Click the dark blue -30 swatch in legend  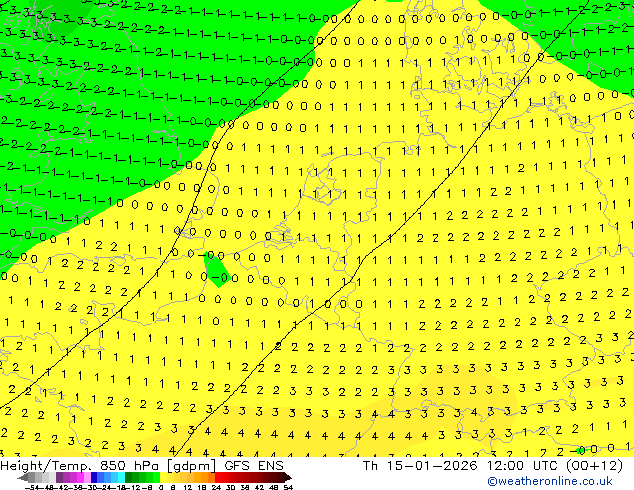(x=94, y=477)
